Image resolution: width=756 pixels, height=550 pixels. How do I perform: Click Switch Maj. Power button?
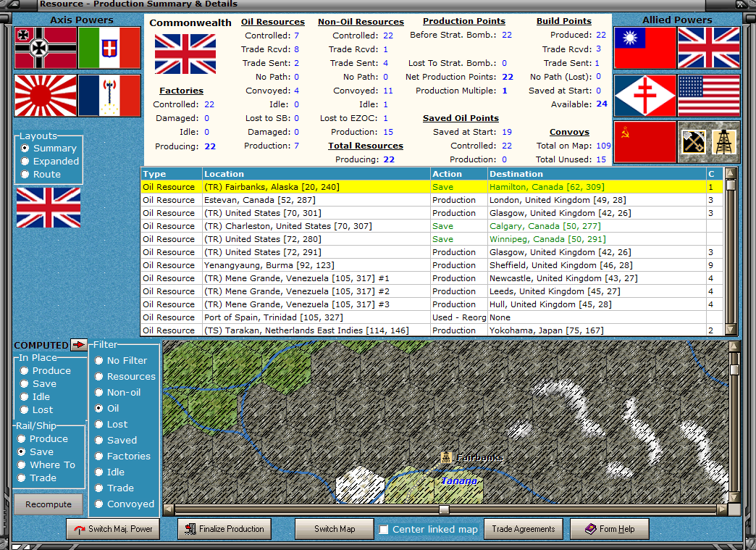click(113, 529)
